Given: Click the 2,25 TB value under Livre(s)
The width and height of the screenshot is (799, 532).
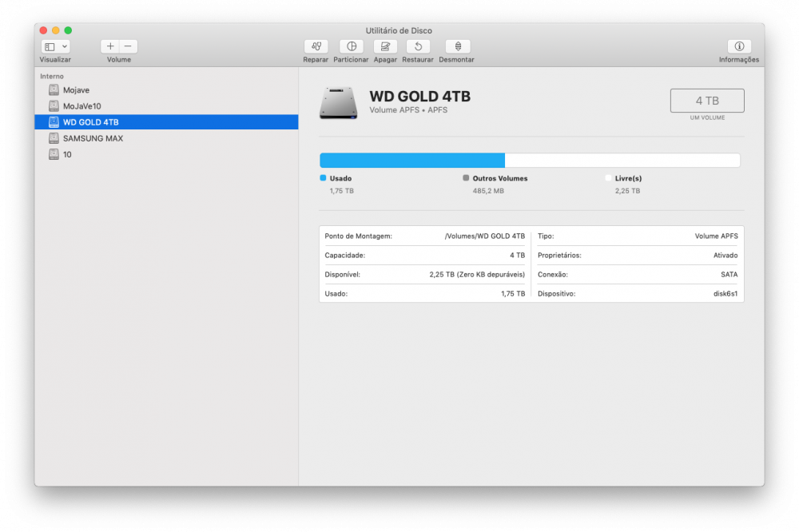Looking at the screenshot, I should pyautogui.click(x=627, y=191).
